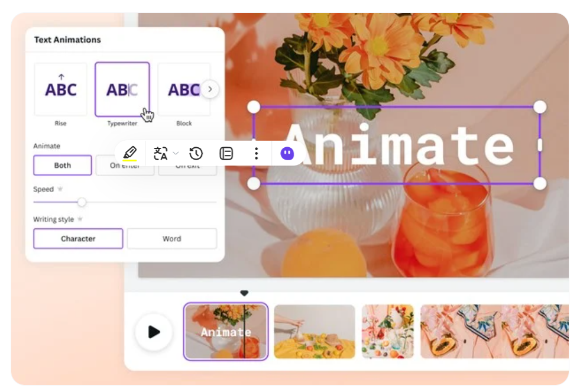This screenshot has height=392, width=580.
Task: Enable the 'On exit' animation option
Action: pyautogui.click(x=188, y=166)
